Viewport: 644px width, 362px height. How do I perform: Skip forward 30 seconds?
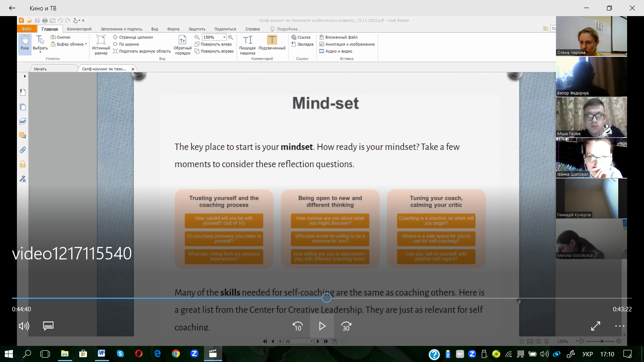click(x=346, y=326)
